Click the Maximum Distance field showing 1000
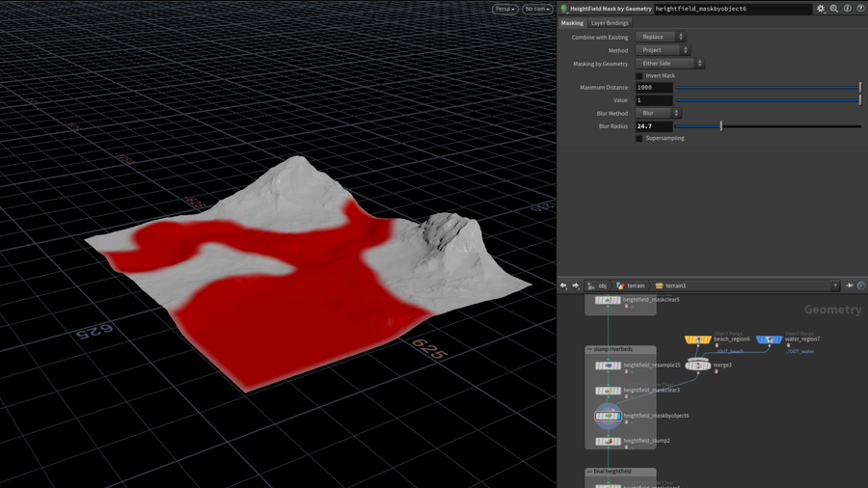Viewport: 868px width, 488px height. 654,88
